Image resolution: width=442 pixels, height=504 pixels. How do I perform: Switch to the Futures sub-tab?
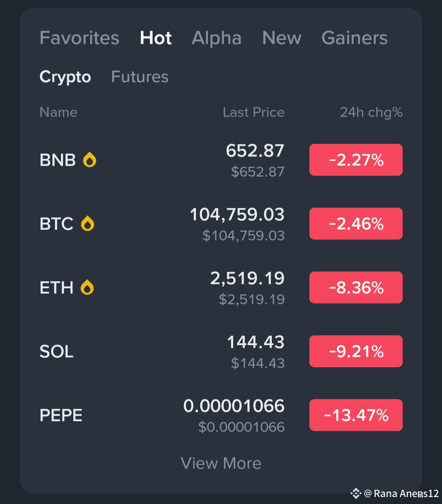point(140,77)
